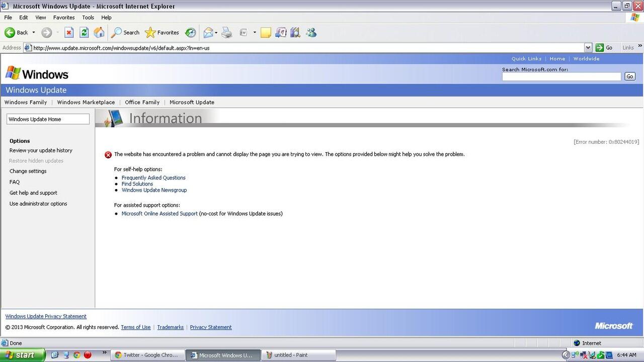Expand the address bar dropdown arrow
Image resolution: width=644 pixels, height=362 pixels.
(588, 48)
